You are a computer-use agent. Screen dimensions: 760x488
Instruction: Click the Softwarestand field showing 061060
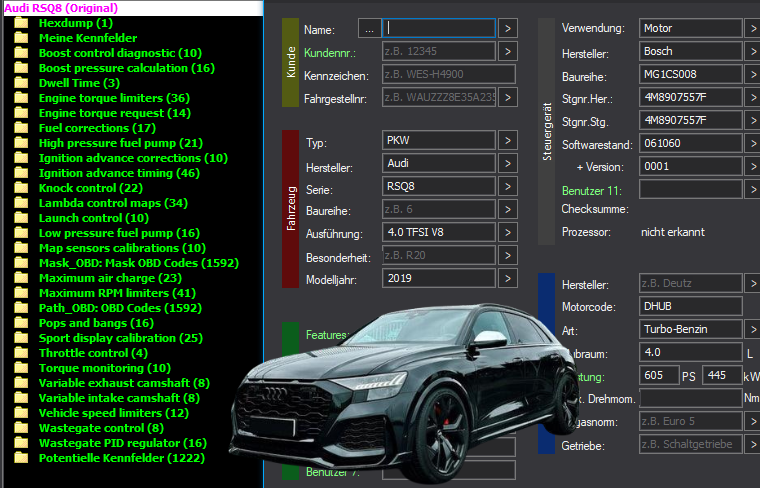click(x=691, y=143)
